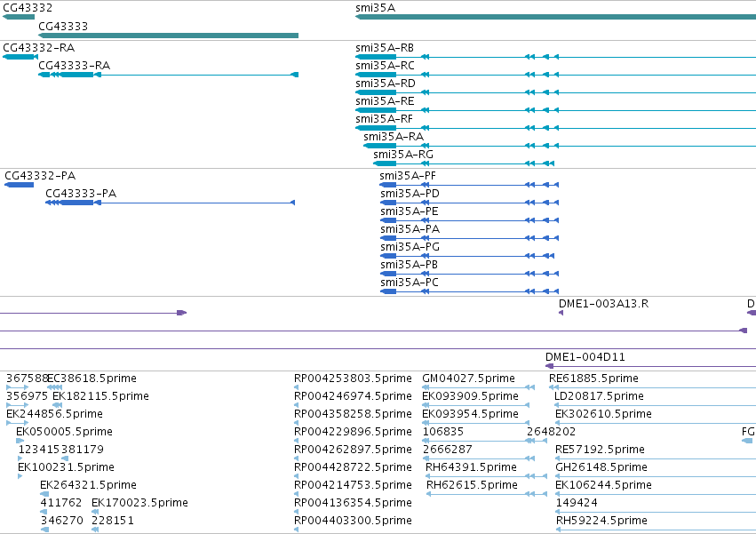Screen dimensions: 756x534
Task: Select protein smi35A-PF
Action: tap(408, 176)
